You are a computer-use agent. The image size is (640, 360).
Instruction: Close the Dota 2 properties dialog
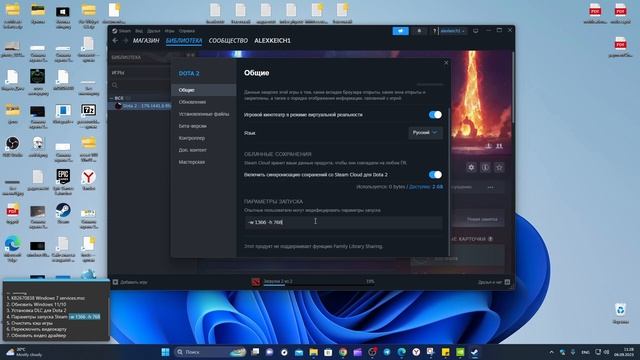pyautogui.click(x=446, y=63)
